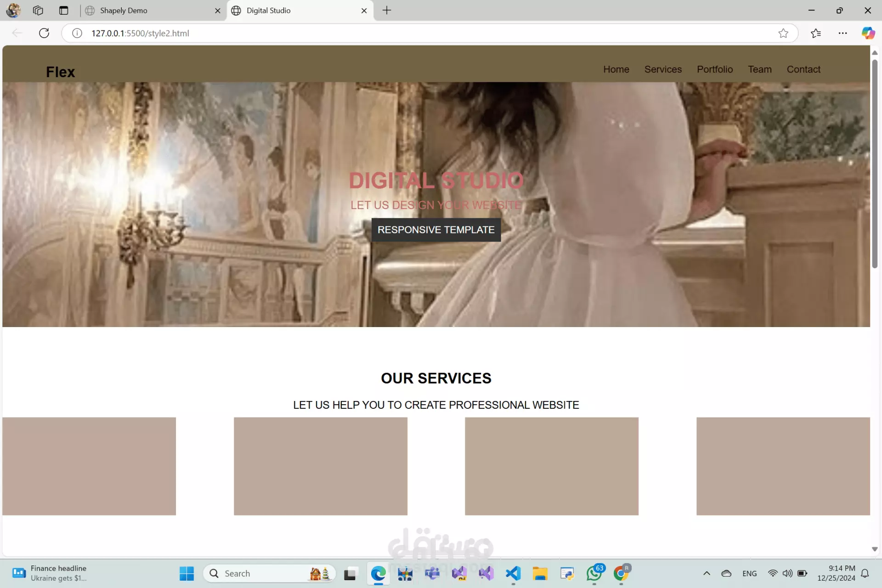Open the Portfolio nav link
The image size is (882, 588).
tap(715, 69)
